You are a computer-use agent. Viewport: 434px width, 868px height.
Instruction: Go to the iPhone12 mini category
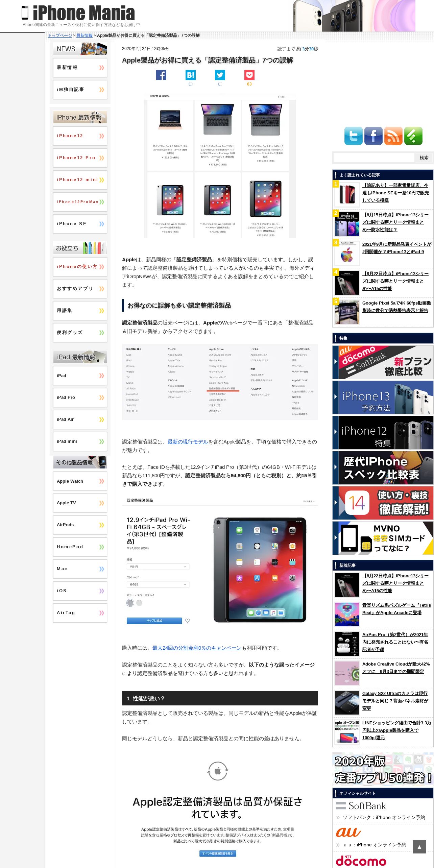tap(80, 180)
